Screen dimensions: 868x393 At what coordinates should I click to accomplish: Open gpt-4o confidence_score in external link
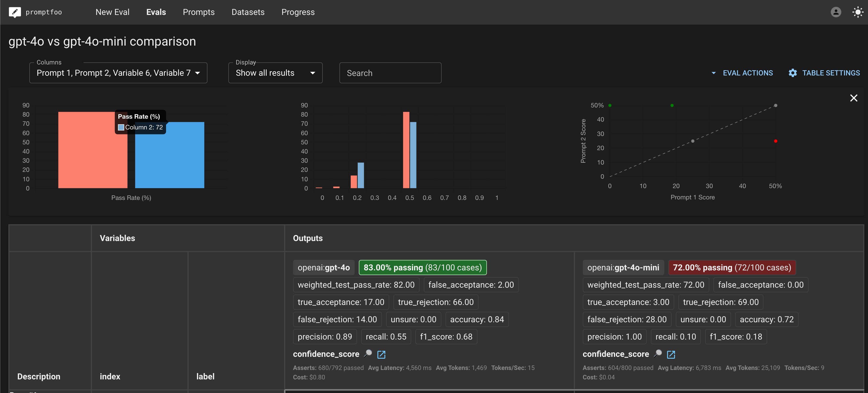381,354
